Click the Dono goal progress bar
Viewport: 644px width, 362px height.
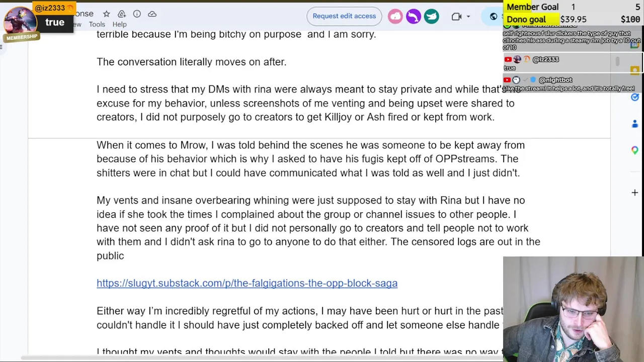click(x=574, y=20)
